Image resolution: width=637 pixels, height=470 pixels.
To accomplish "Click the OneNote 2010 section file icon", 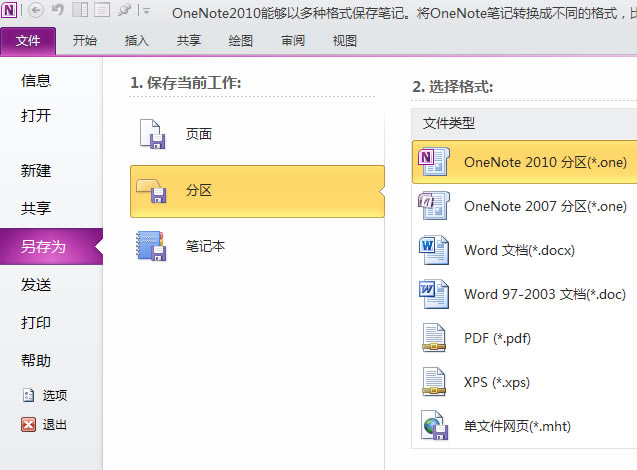I will coord(434,162).
